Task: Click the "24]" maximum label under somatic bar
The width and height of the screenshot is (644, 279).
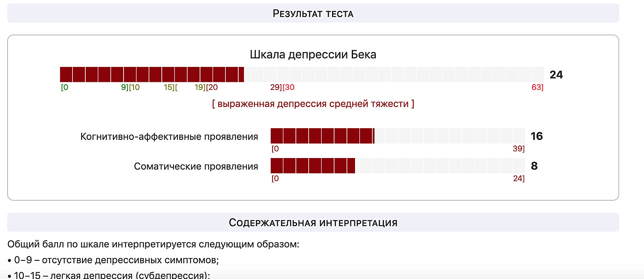Action: click(518, 178)
